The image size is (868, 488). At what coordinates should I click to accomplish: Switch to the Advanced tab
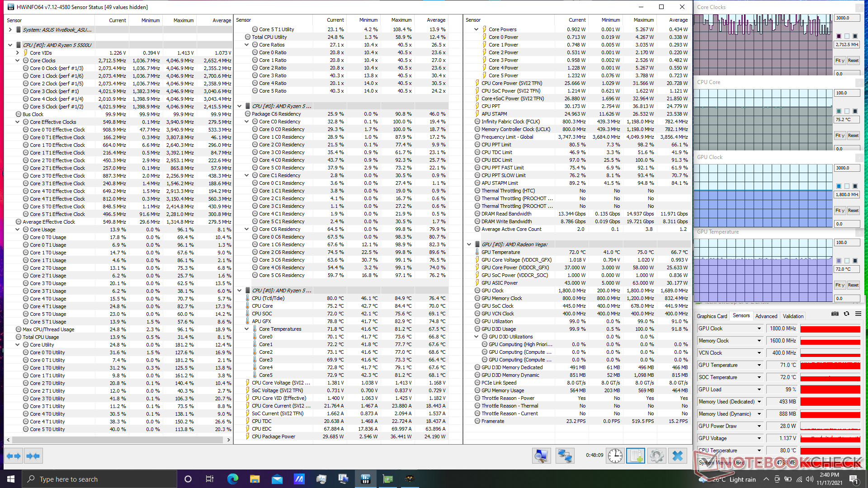(766, 316)
